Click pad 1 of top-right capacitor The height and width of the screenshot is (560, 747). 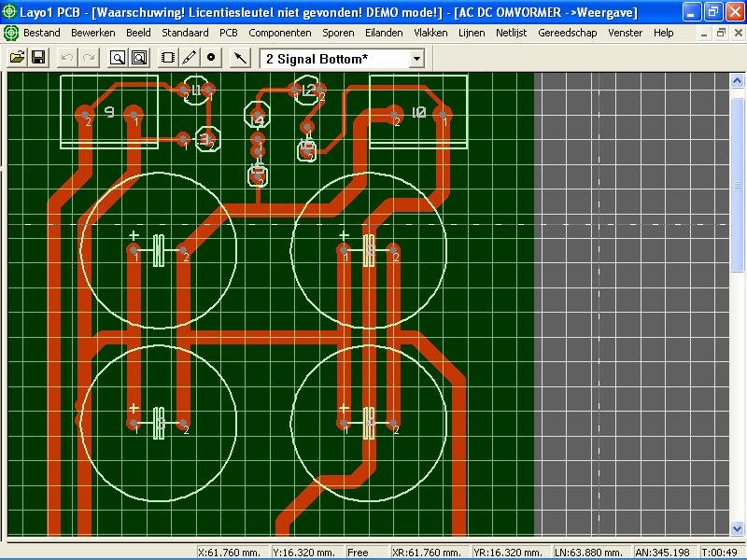point(344,250)
